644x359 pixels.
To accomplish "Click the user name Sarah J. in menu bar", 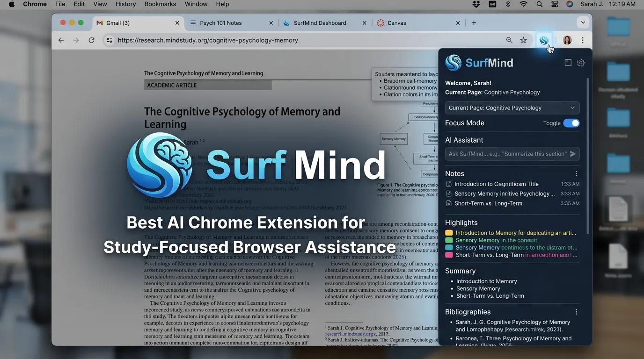I will [592, 4].
